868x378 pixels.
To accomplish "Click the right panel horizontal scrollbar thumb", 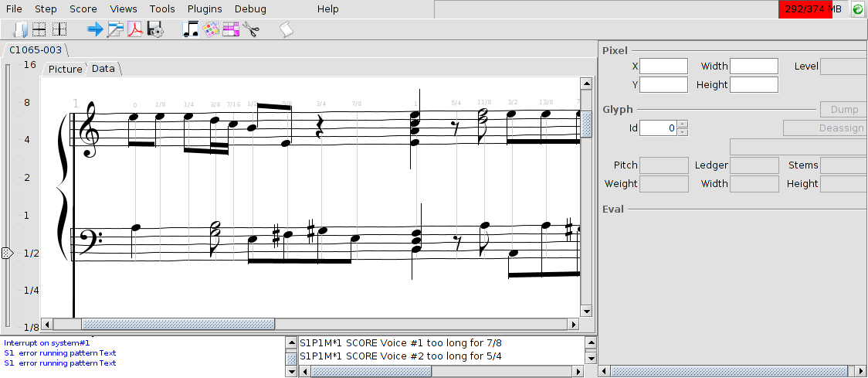I will tap(729, 371).
